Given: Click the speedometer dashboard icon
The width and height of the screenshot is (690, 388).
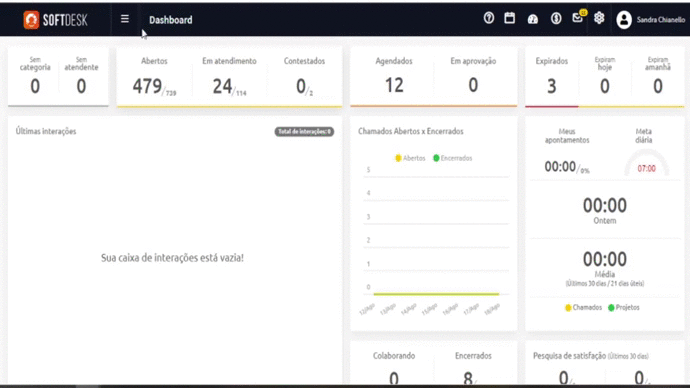Looking at the screenshot, I should click(533, 19).
